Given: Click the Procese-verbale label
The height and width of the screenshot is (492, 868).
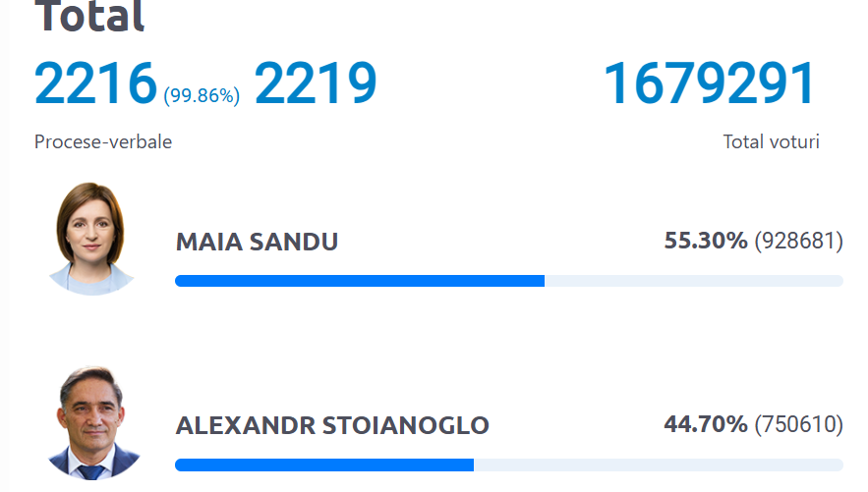Looking at the screenshot, I should (103, 142).
